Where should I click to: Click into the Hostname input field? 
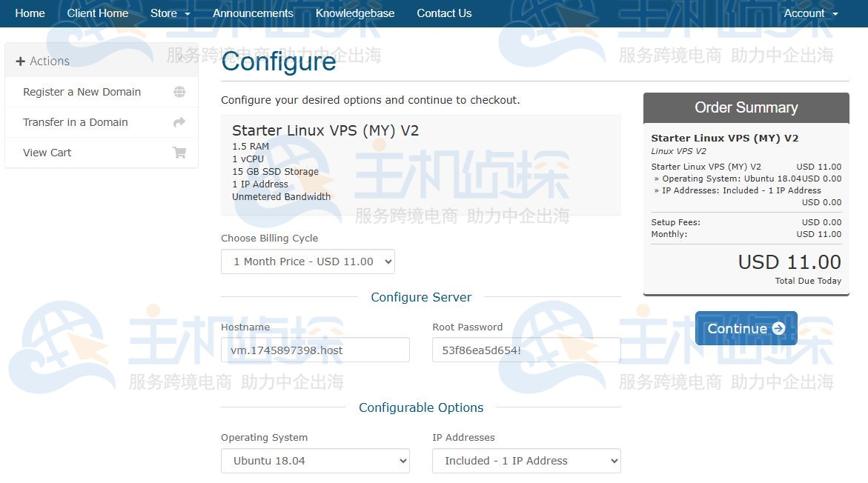[315, 350]
